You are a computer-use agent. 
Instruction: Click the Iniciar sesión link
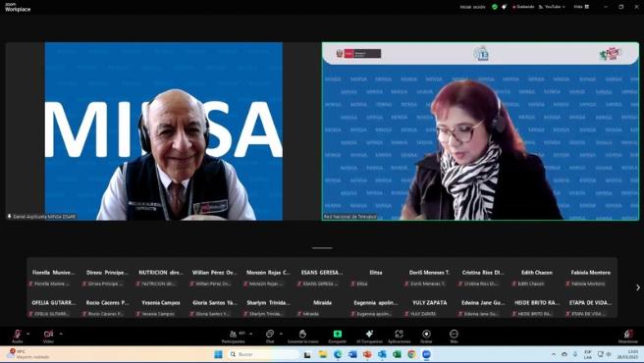(x=472, y=7)
